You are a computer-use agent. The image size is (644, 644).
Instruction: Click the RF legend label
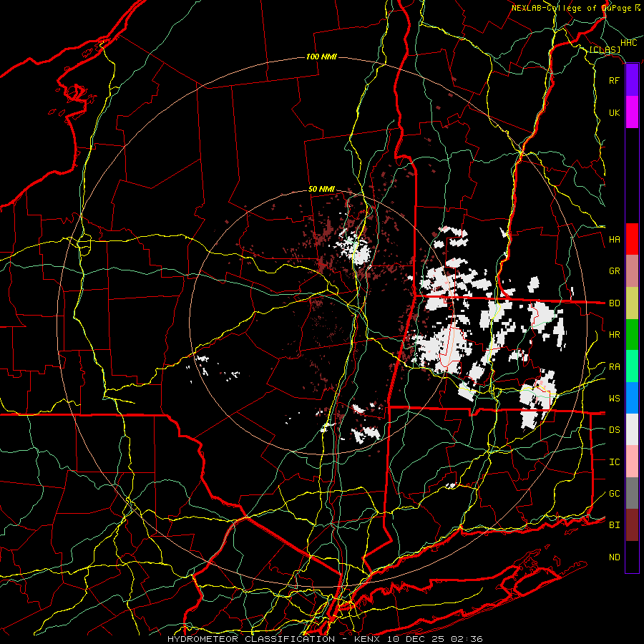614,80
